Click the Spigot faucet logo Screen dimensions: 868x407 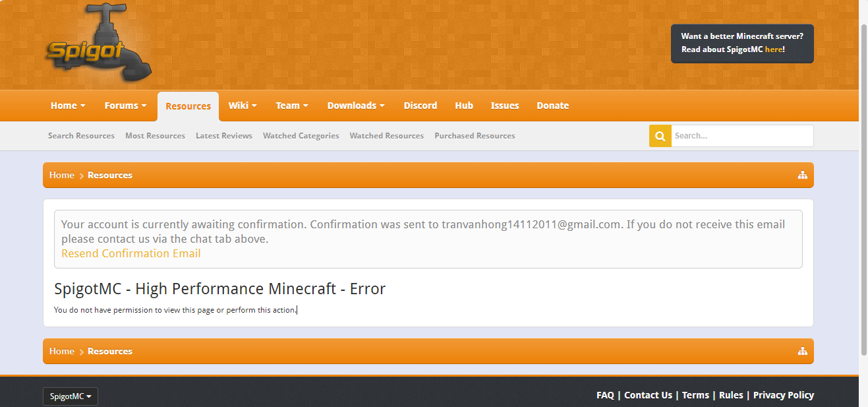99,43
